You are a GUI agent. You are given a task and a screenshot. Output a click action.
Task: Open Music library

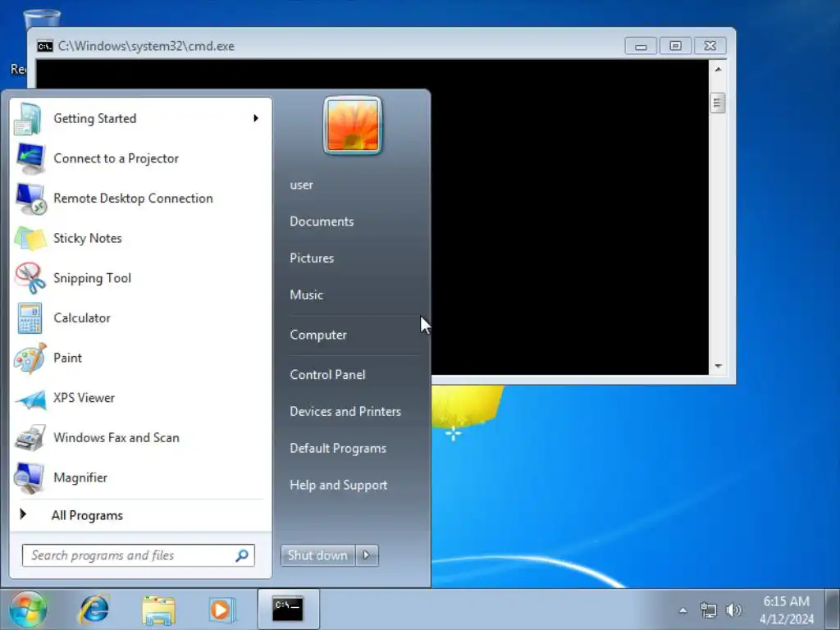tap(307, 294)
